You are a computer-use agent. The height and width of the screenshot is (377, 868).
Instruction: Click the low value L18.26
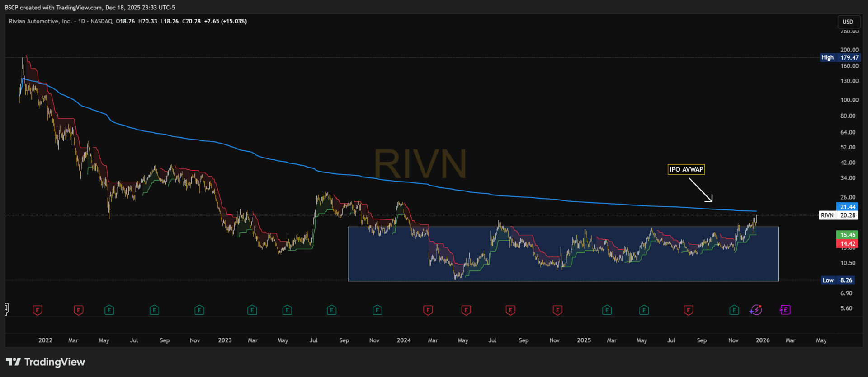170,21
